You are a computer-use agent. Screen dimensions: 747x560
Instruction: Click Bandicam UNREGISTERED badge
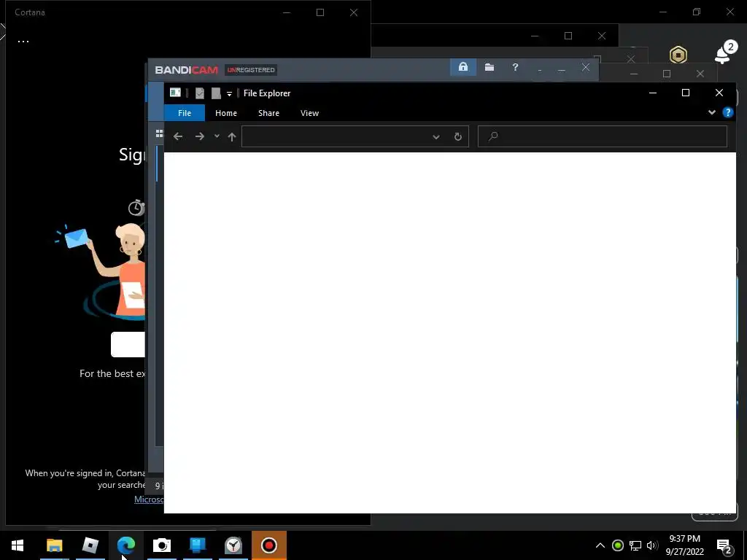pos(251,70)
